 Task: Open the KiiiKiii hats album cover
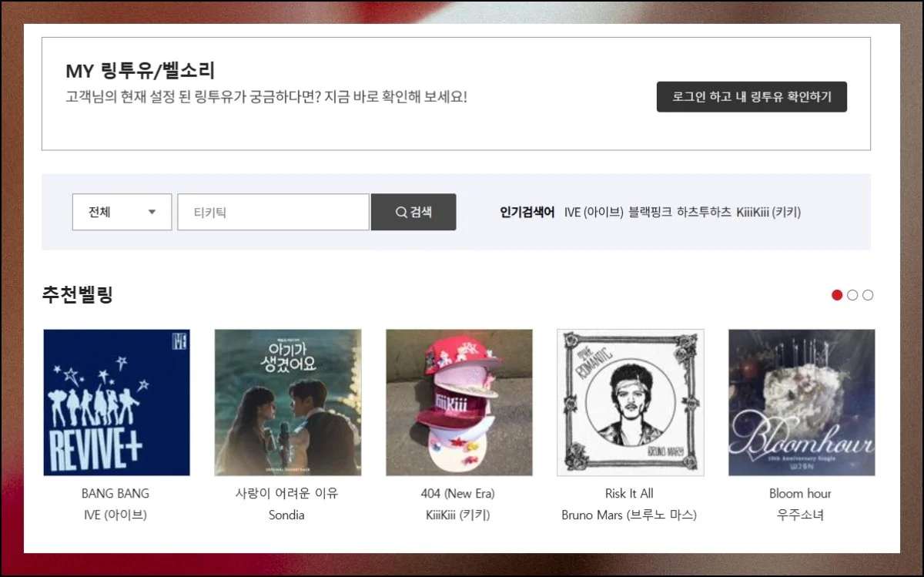(459, 402)
